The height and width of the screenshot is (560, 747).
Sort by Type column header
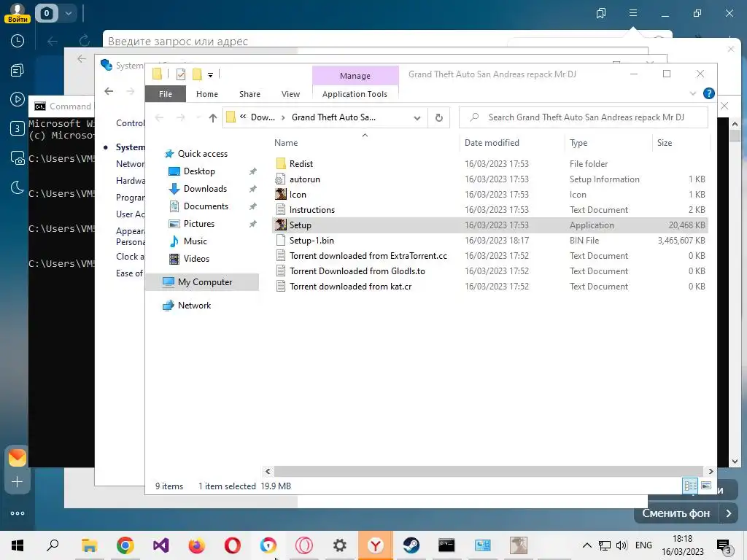click(578, 143)
